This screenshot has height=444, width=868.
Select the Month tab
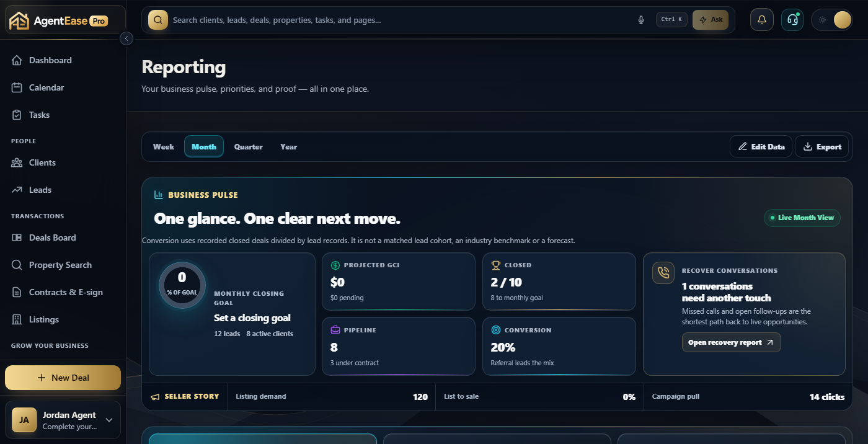pos(204,146)
